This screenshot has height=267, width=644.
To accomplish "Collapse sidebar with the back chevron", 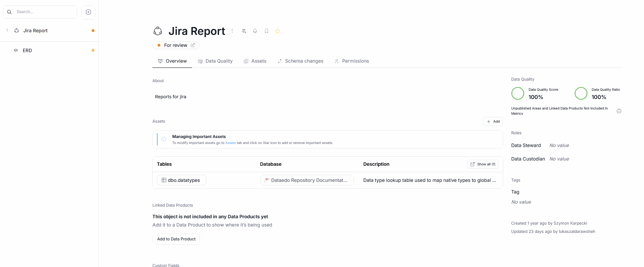I will tap(7, 30).
